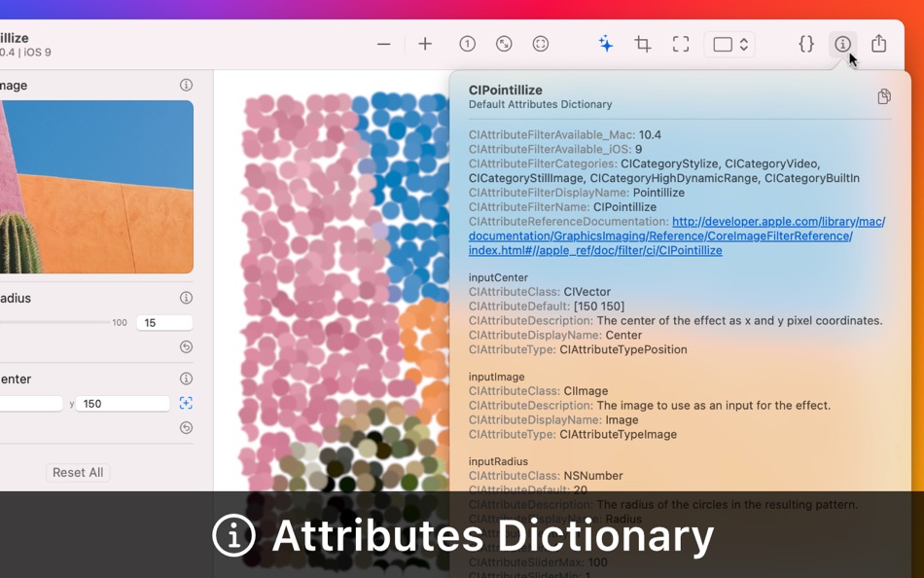Select the crop tool icon
This screenshot has height=578, width=924.
(643, 44)
